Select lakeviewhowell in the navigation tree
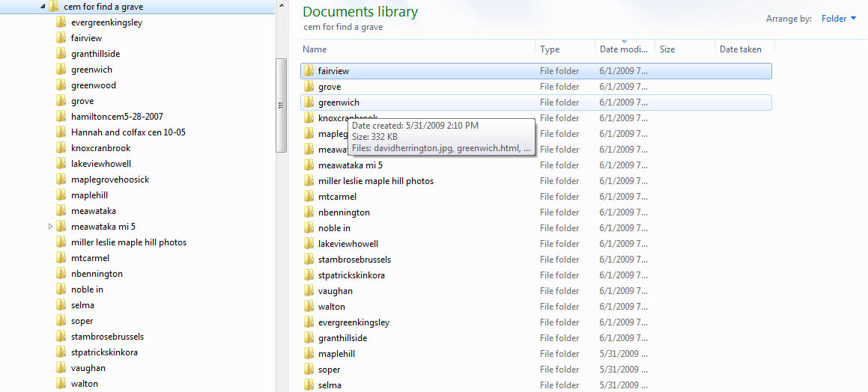Image resolution: width=868 pixels, height=392 pixels. coord(101,164)
